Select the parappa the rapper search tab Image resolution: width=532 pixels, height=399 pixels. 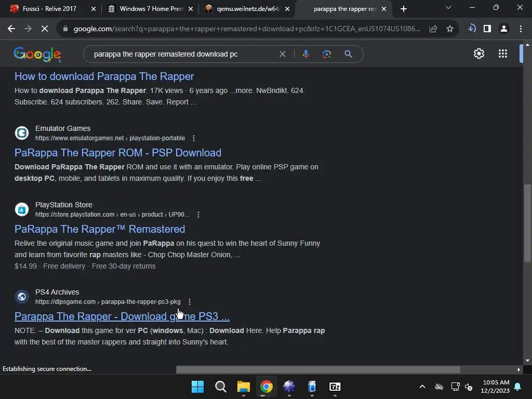click(x=344, y=9)
